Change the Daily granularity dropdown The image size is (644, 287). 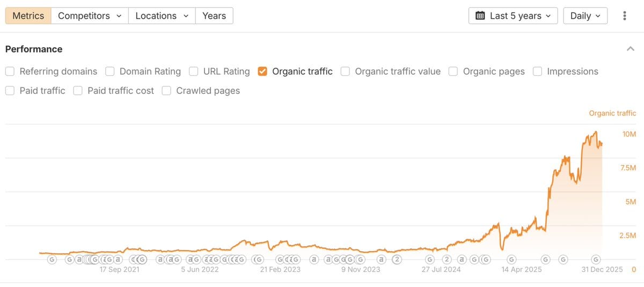click(x=585, y=16)
